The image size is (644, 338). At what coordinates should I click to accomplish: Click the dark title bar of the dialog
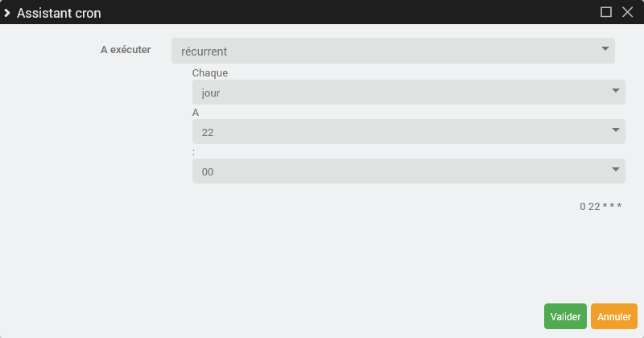point(322,13)
